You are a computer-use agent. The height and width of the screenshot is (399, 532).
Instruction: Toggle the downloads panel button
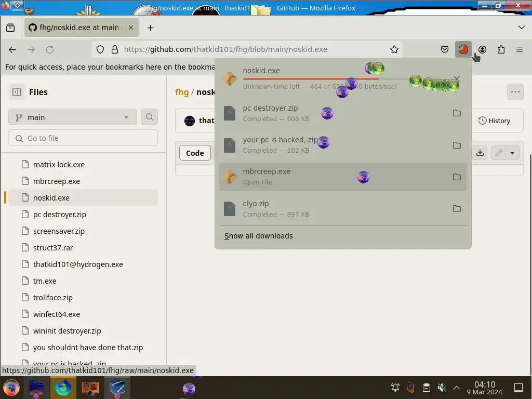[x=463, y=49]
